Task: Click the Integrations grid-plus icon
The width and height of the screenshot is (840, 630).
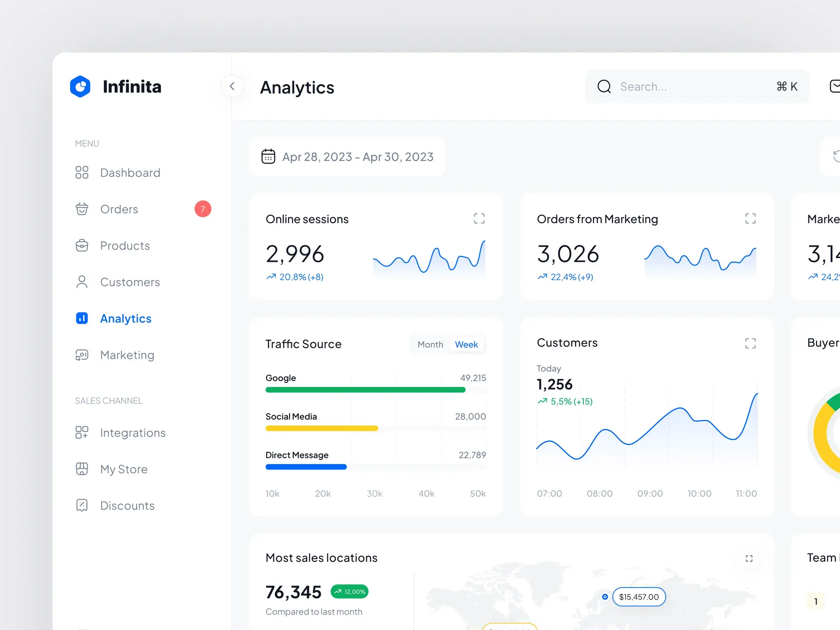Action: (82, 432)
